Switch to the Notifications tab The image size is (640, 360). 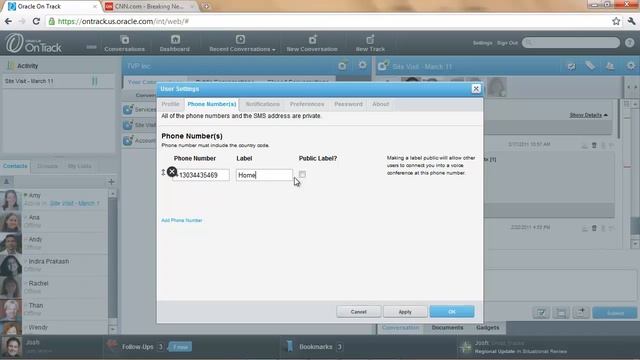click(x=263, y=104)
